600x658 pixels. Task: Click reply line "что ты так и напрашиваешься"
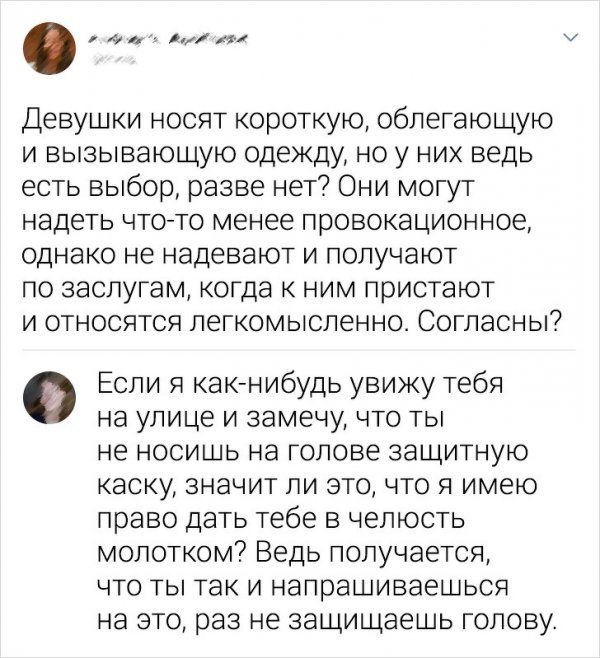pyautogui.click(x=302, y=585)
